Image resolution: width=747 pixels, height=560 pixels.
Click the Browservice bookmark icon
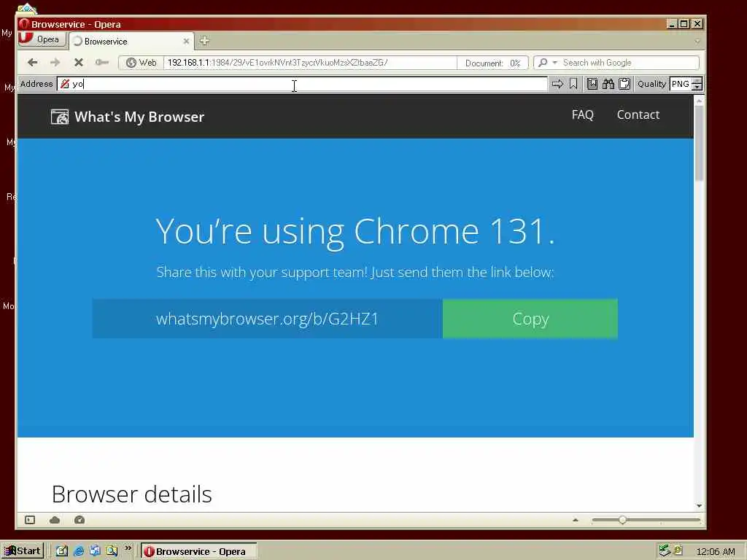573,85
